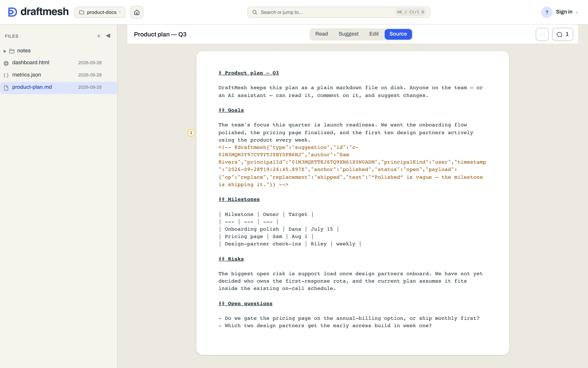Go to the home page icon
The image size is (588, 368).
(137, 12)
